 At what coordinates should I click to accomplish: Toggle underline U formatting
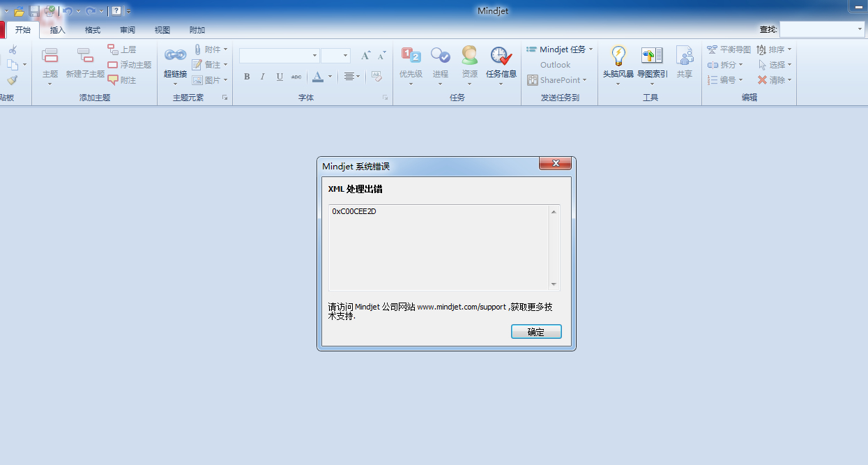(280, 77)
